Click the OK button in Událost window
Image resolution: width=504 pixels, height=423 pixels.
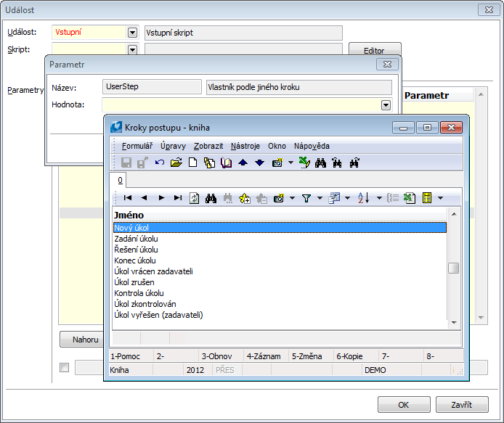pyautogui.click(x=404, y=405)
